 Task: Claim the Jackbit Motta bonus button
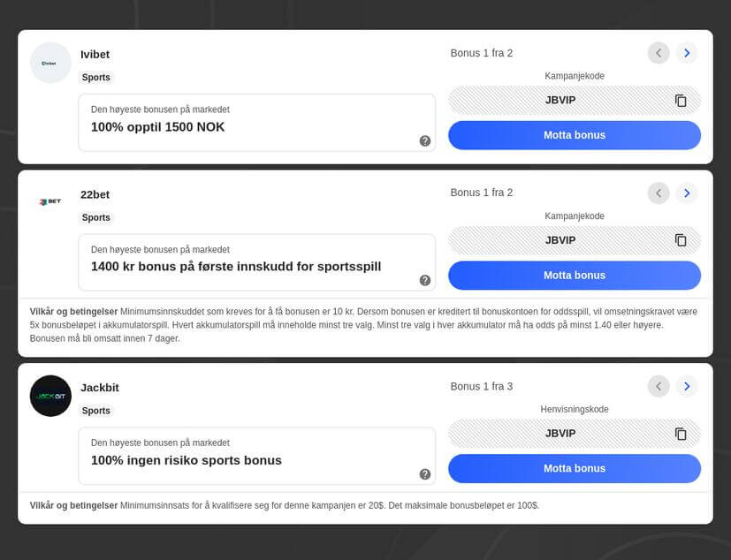pyautogui.click(x=575, y=468)
